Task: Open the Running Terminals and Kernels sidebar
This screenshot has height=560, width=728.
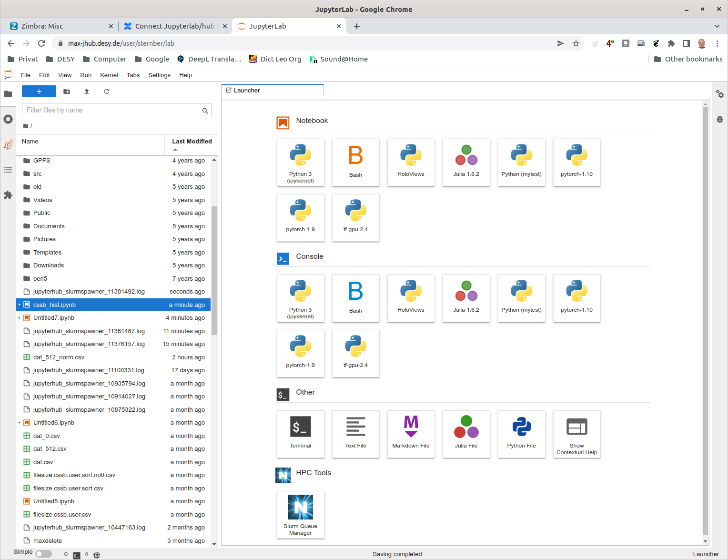Action: [8, 119]
